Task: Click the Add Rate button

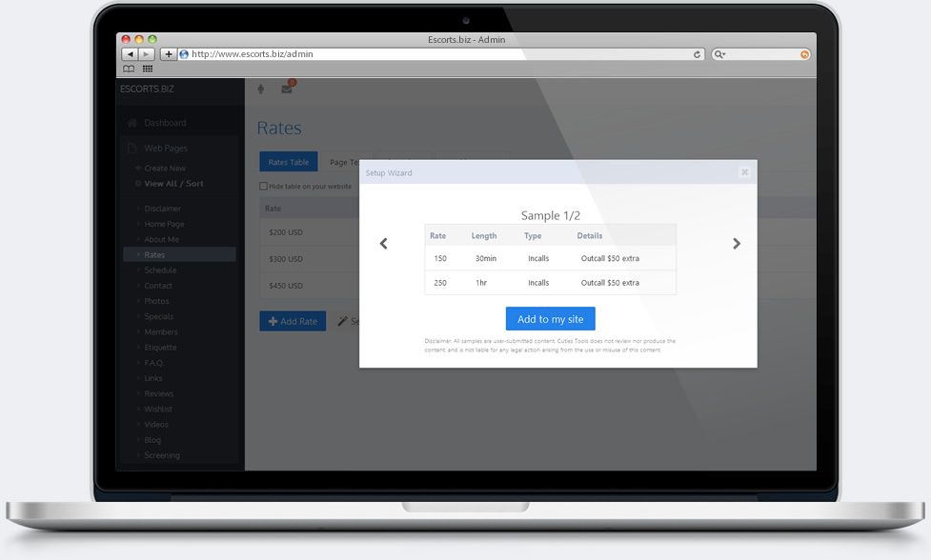Action: pyautogui.click(x=293, y=321)
